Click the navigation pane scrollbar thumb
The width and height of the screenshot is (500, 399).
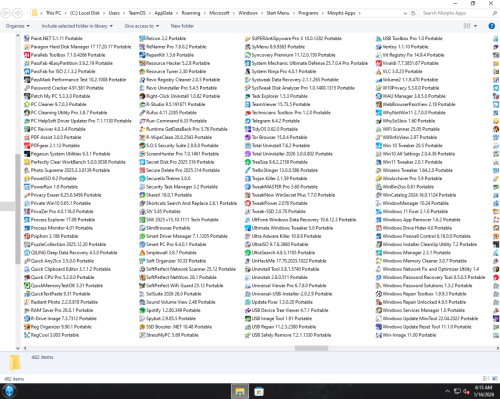(18, 209)
